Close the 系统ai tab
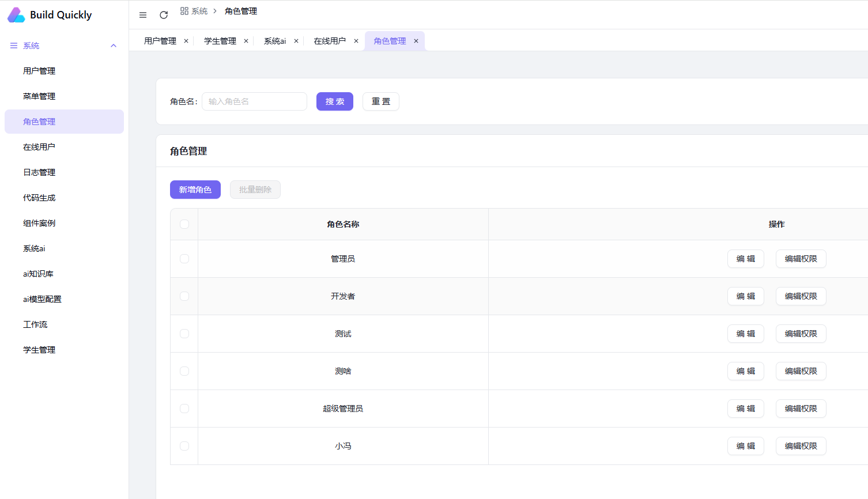This screenshot has width=868, height=499. 296,41
